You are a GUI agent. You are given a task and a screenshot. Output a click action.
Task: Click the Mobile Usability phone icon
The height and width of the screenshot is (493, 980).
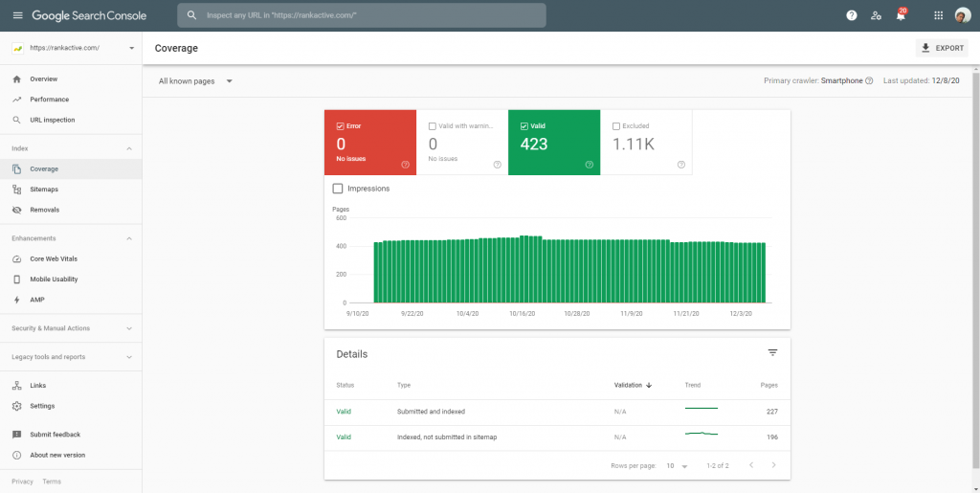[17, 280]
